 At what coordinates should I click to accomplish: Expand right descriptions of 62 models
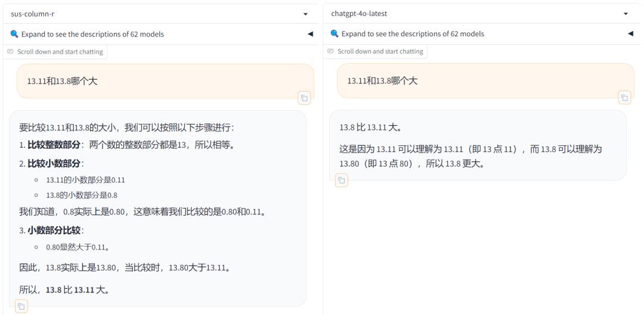(411, 34)
